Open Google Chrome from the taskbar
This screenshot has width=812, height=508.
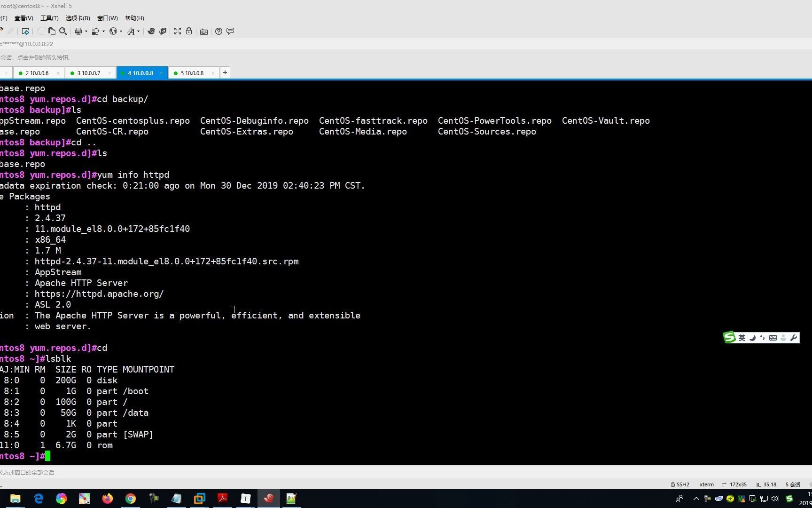click(131, 499)
